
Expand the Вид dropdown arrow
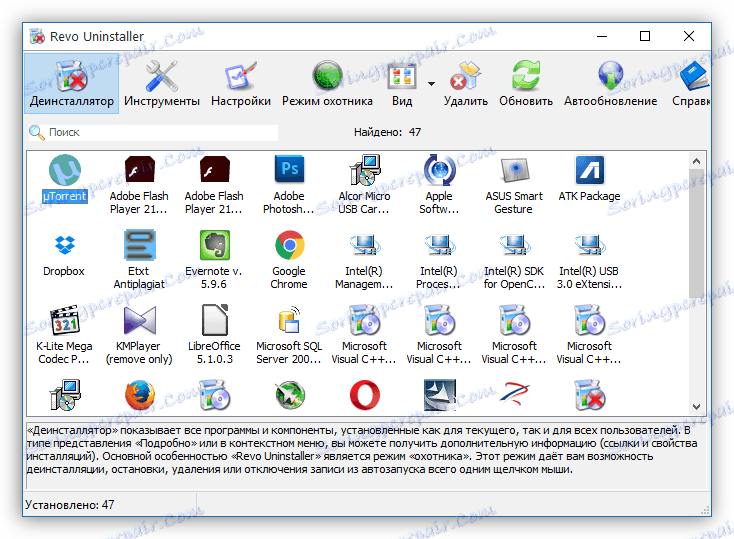point(431,84)
